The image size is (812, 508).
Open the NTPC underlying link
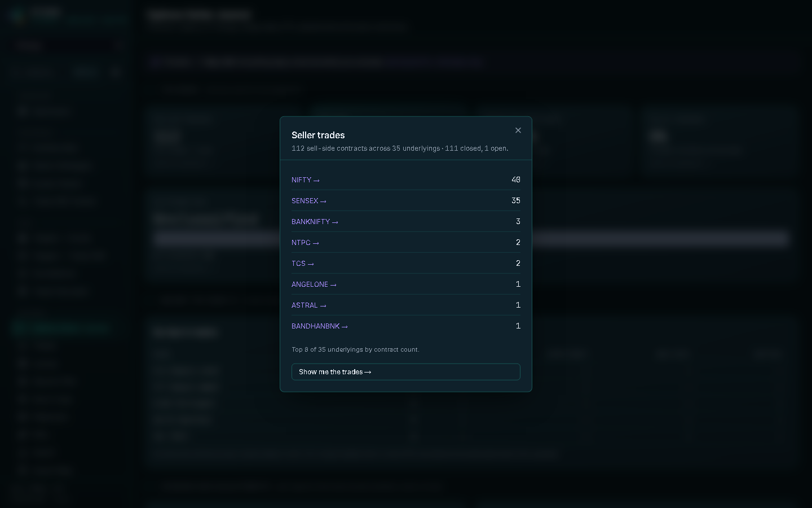(305, 243)
